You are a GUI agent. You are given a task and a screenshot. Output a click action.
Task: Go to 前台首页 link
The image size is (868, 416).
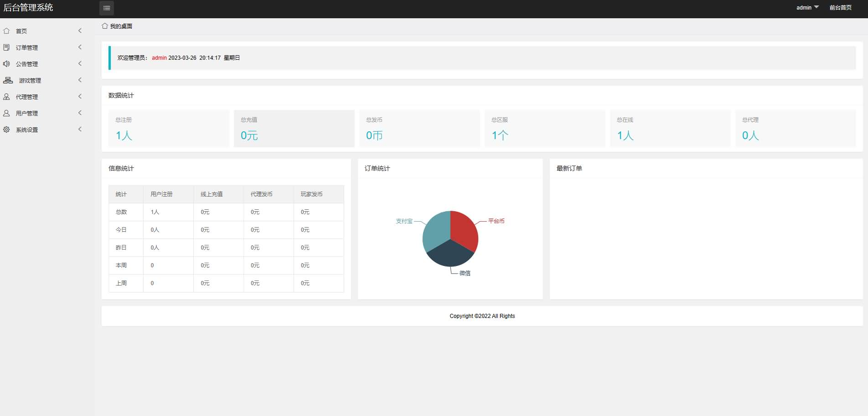840,8
